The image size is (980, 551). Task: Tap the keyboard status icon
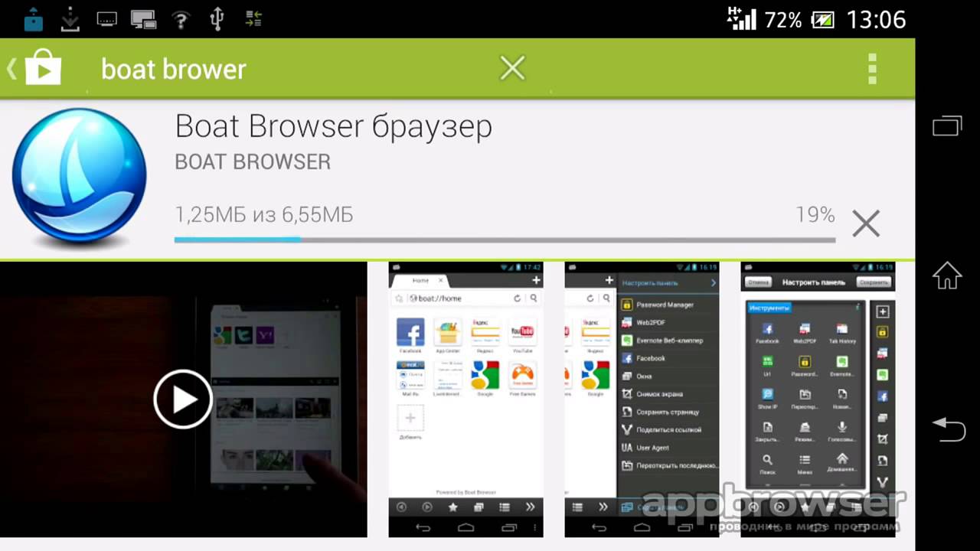pyautogui.click(x=106, y=20)
